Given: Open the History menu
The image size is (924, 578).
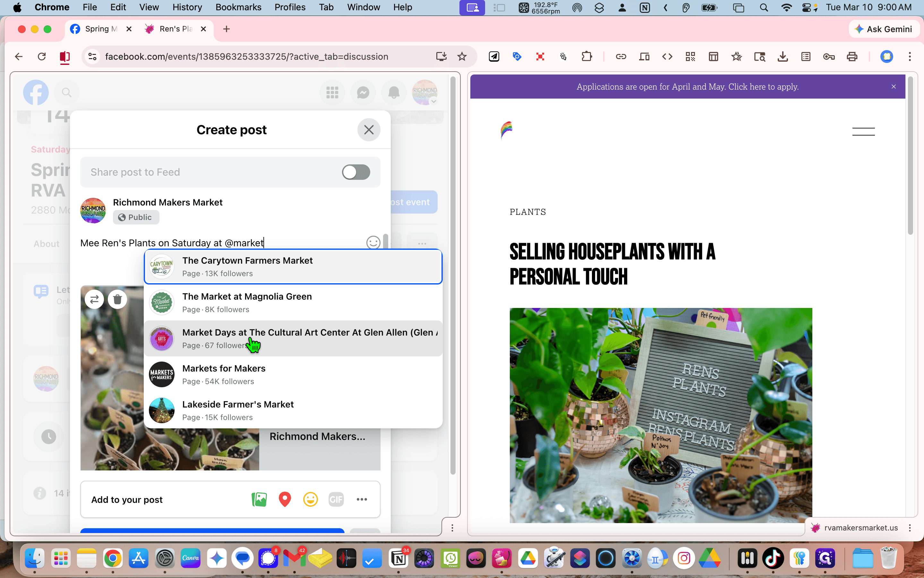Looking at the screenshot, I should (x=187, y=7).
